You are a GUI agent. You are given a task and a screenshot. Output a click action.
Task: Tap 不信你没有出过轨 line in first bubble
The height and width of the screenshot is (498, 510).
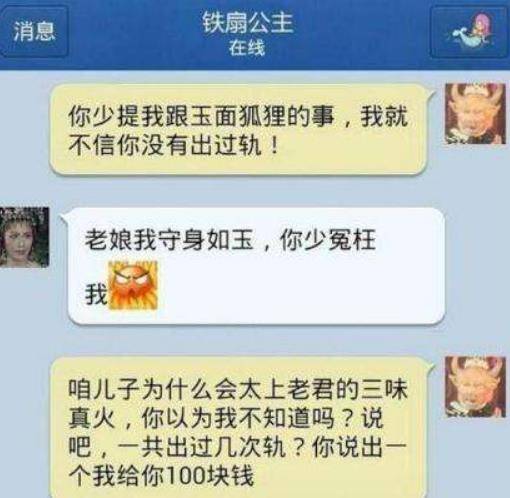(165, 146)
